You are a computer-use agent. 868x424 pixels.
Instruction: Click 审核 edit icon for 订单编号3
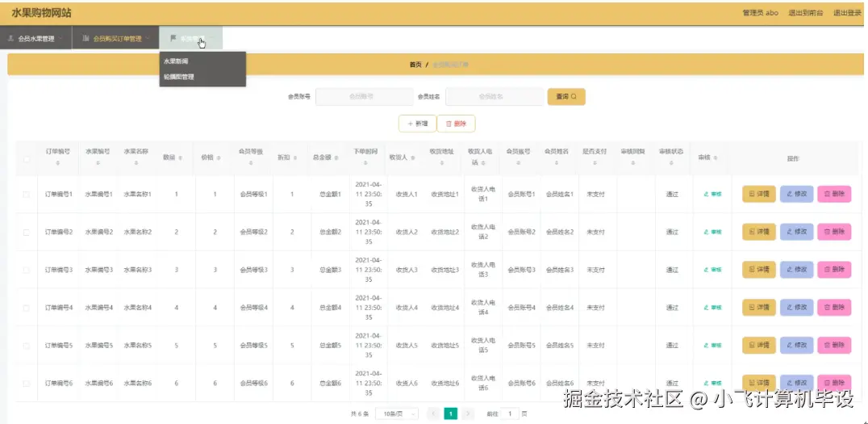[x=712, y=270]
